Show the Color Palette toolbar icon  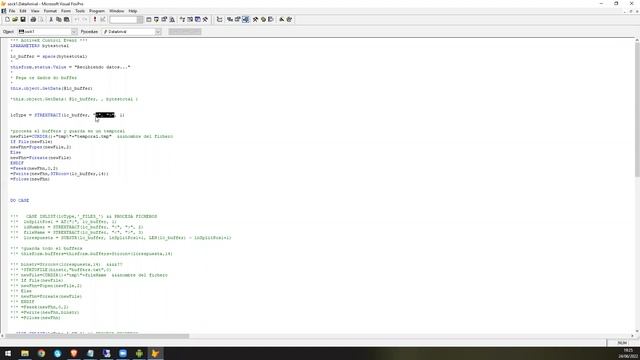[x=263, y=19]
